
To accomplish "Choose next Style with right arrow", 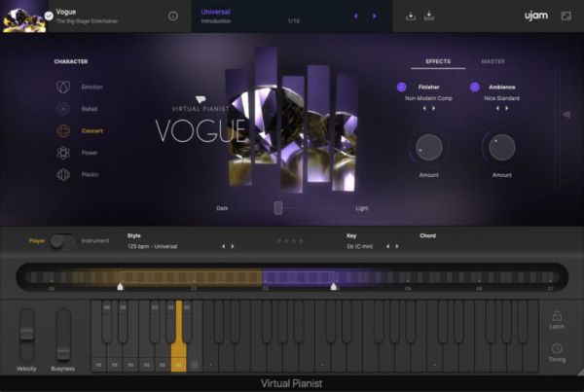I will click(233, 246).
